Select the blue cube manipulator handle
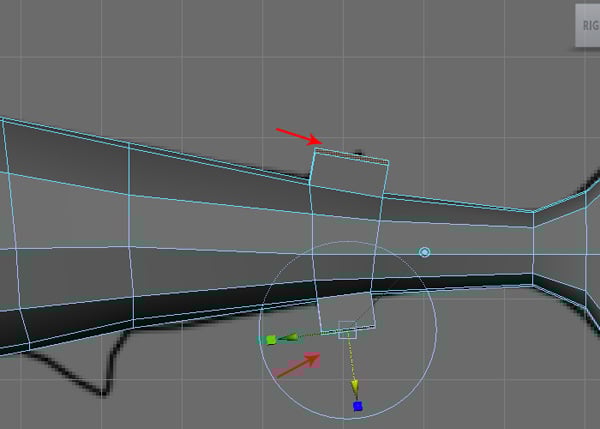 [x=358, y=406]
